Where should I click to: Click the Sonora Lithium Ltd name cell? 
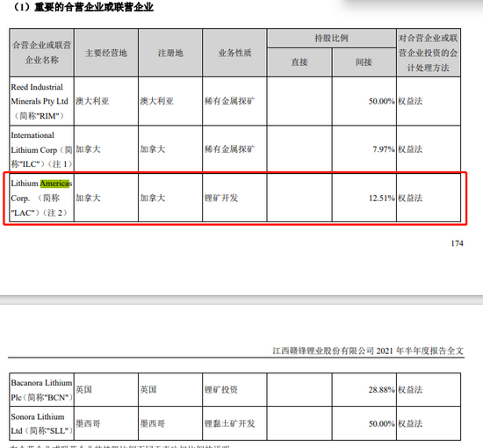point(42,423)
